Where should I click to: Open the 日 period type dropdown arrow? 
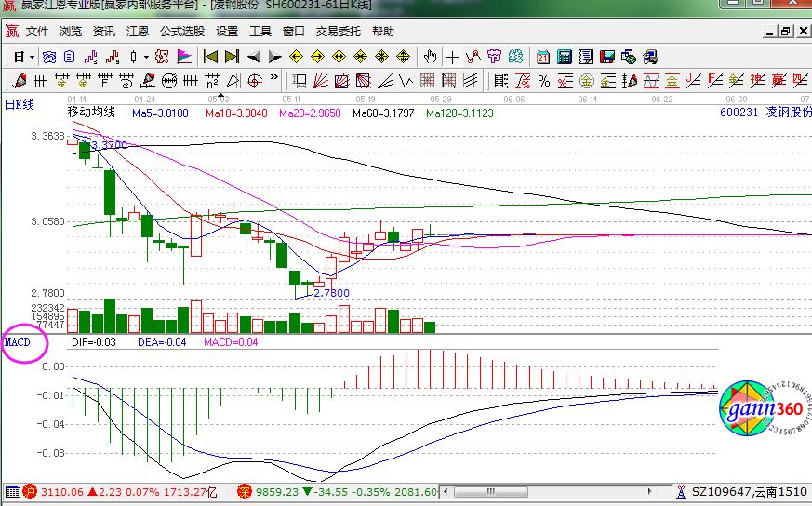[x=32, y=57]
